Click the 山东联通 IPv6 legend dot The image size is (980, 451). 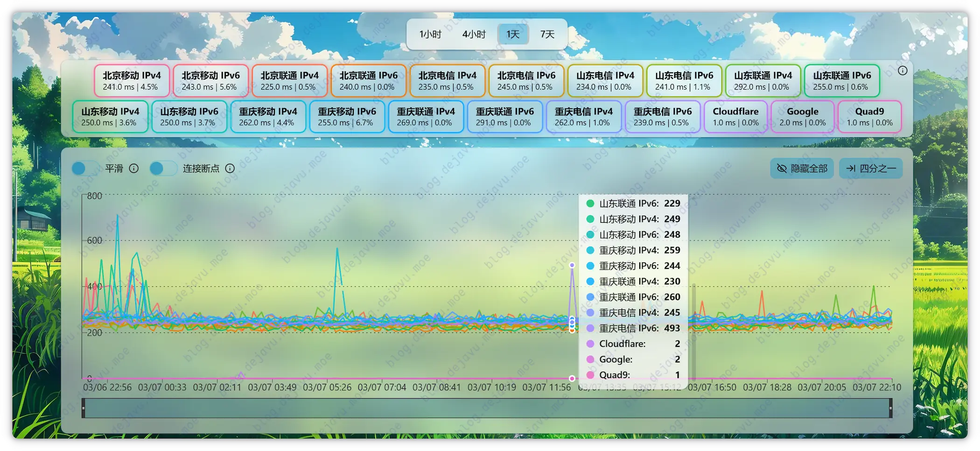click(x=590, y=204)
